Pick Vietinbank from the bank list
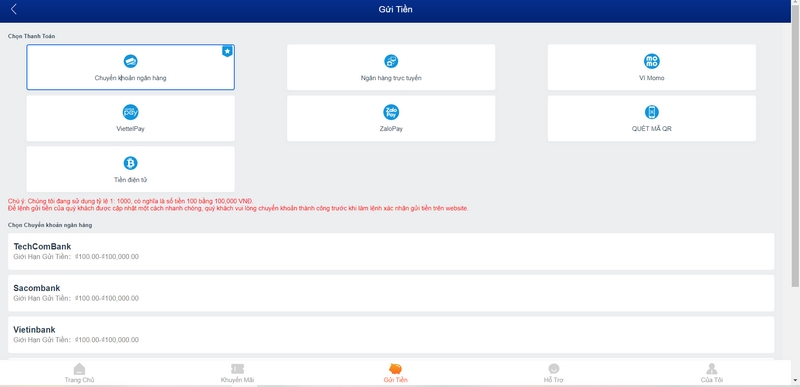The width and height of the screenshot is (800, 387). pyautogui.click(x=391, y=334)
